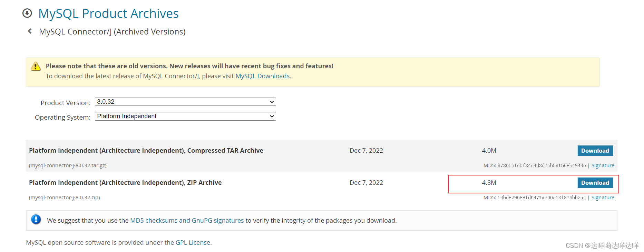
Task: Download the Compressed TAR Archive
Action: [x=595, y=151]
